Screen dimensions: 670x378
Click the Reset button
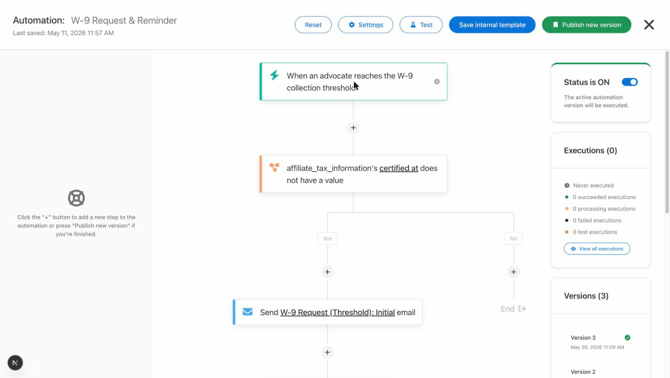click(x=313, y=25)
